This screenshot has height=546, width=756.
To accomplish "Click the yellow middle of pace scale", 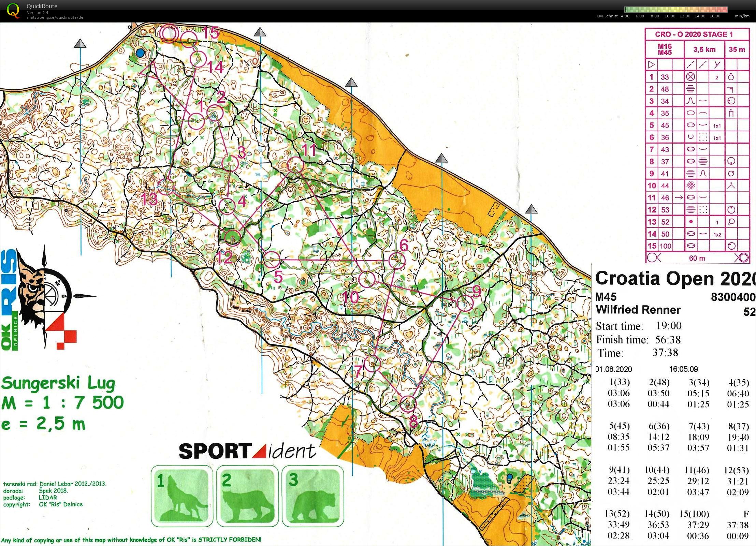I will coord(676,10).
